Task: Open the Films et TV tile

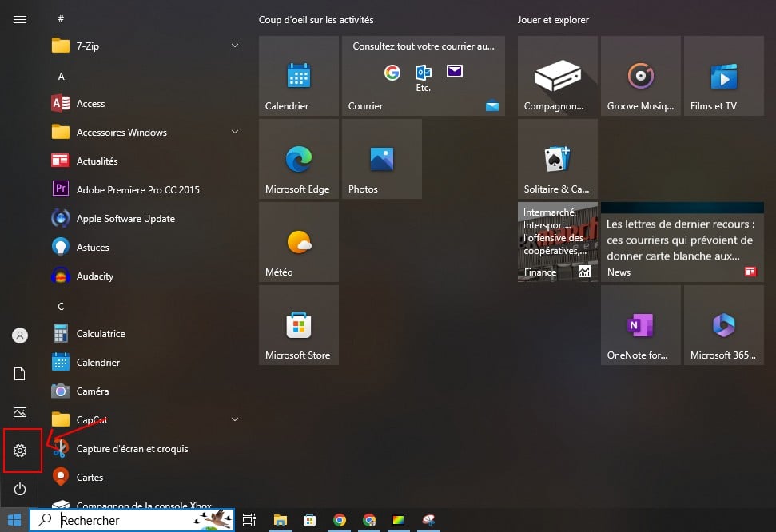Action: click(724, 76)
